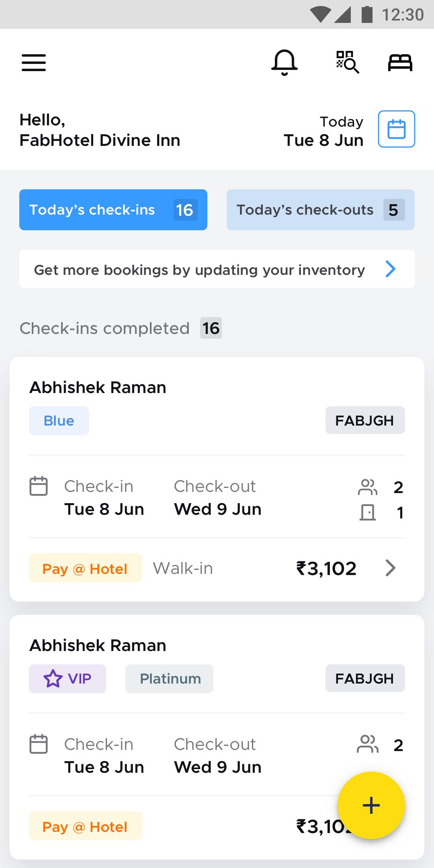434x868 pixels.
Task: Open first Abhishek Raman booking card
Action: pos(217,479)
